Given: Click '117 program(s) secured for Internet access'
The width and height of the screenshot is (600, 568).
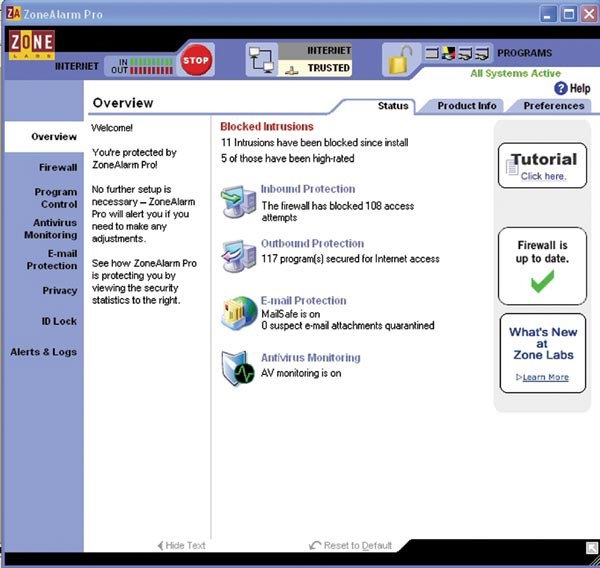Looking at the screenshot, I should click(x=350, y=259).
